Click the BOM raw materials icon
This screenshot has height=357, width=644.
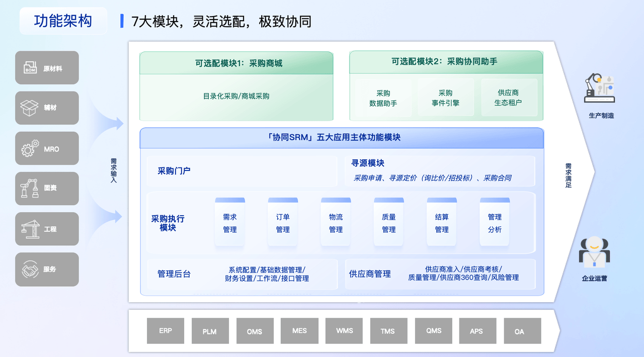coord(30,67)
